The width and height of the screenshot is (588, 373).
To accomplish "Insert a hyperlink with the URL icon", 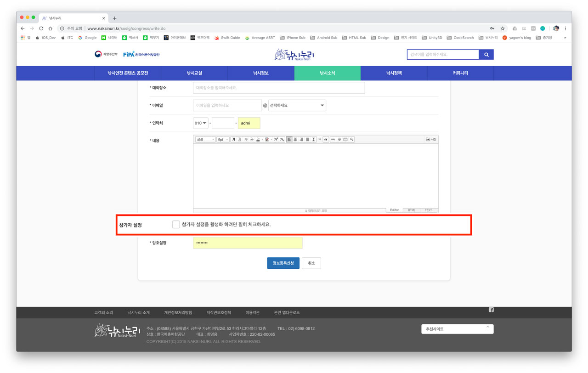I will (x=332, y=139).
